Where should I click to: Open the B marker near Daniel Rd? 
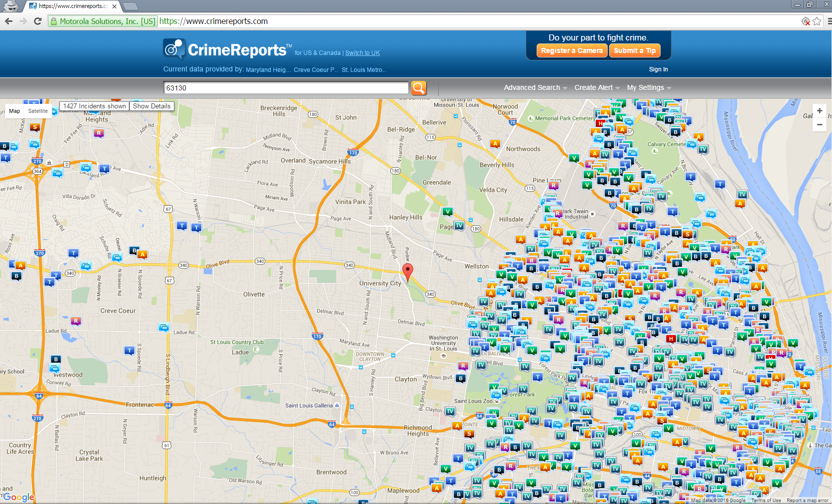tap(134, 250)
